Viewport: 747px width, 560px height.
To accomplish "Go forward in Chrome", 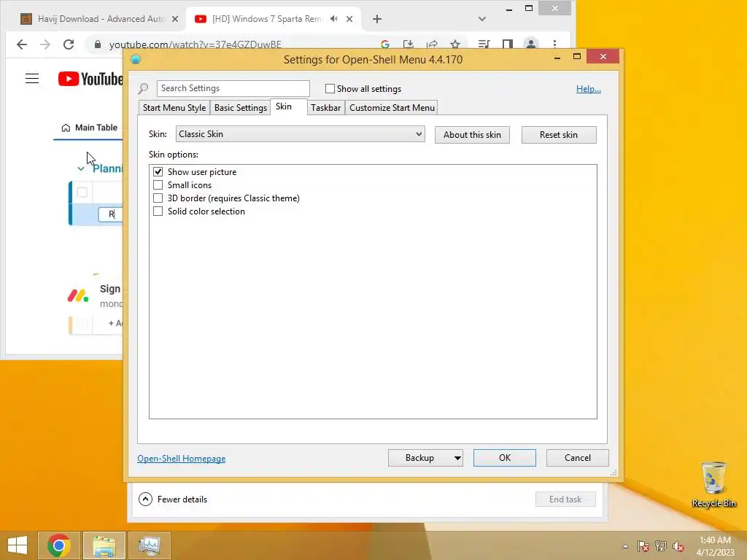I will tap(45, 44).
